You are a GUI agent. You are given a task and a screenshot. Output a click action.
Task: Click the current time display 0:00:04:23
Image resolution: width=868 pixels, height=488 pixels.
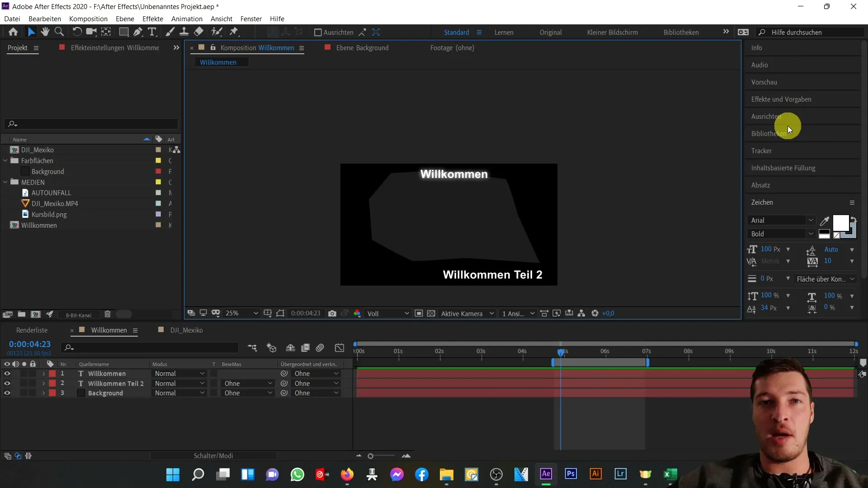(x=29, y=344)
